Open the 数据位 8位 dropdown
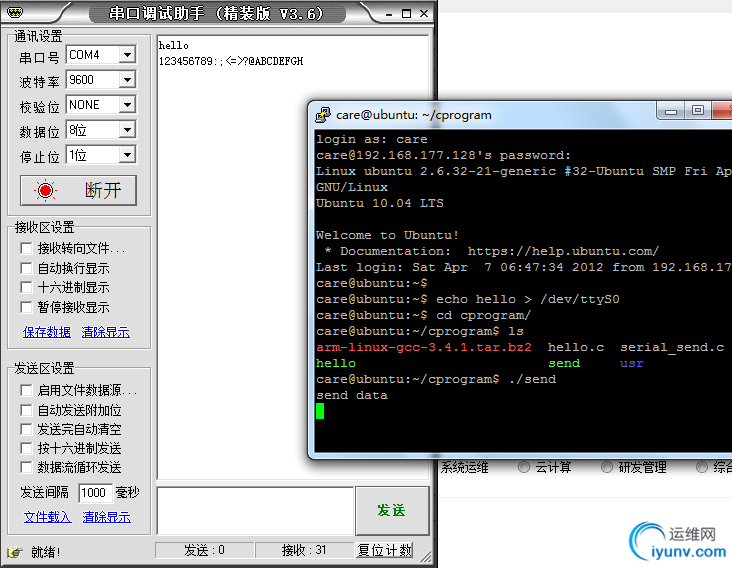 pos(127,130)
